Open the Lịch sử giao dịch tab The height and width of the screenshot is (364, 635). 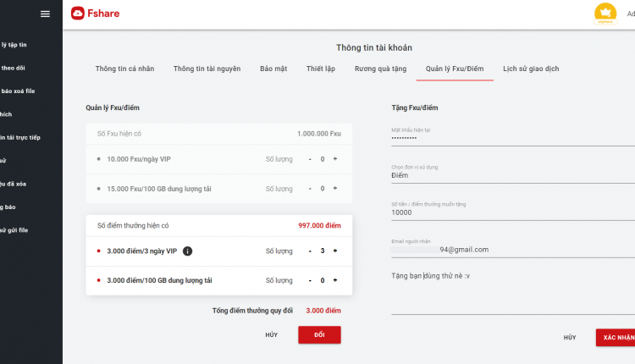(x=531, y=69)
